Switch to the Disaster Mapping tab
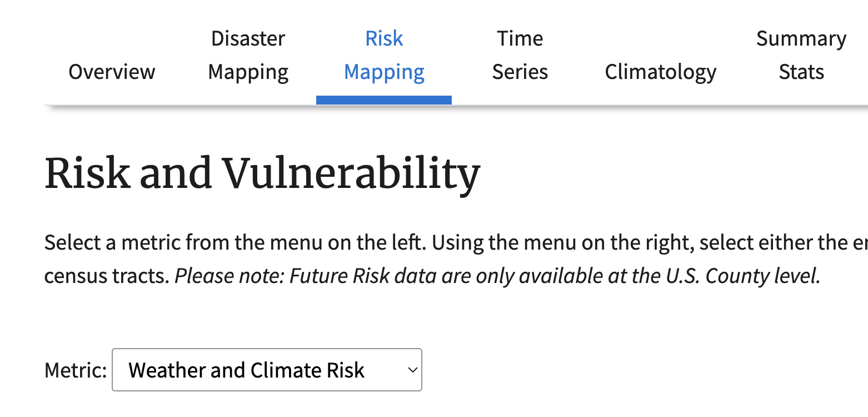 click(x=248, y=55)
